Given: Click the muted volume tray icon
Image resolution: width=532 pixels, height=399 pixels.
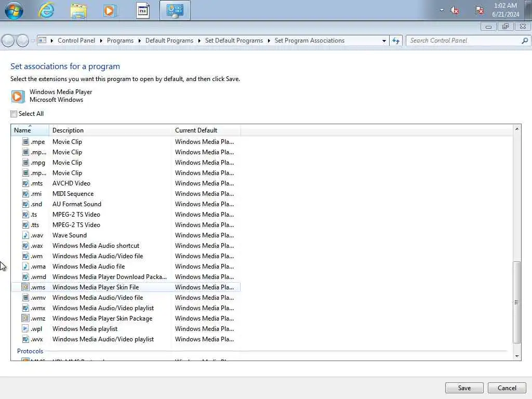Looking at the screenshot, I should 455,10.
